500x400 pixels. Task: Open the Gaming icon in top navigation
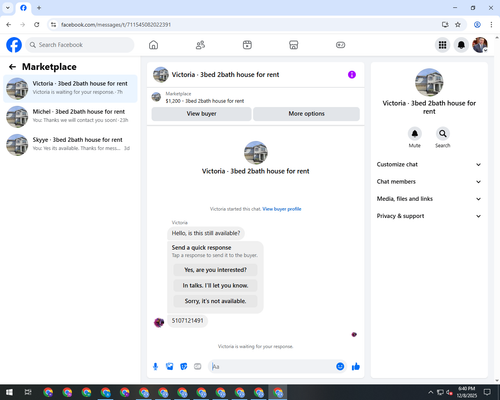(x=340, y=45)
